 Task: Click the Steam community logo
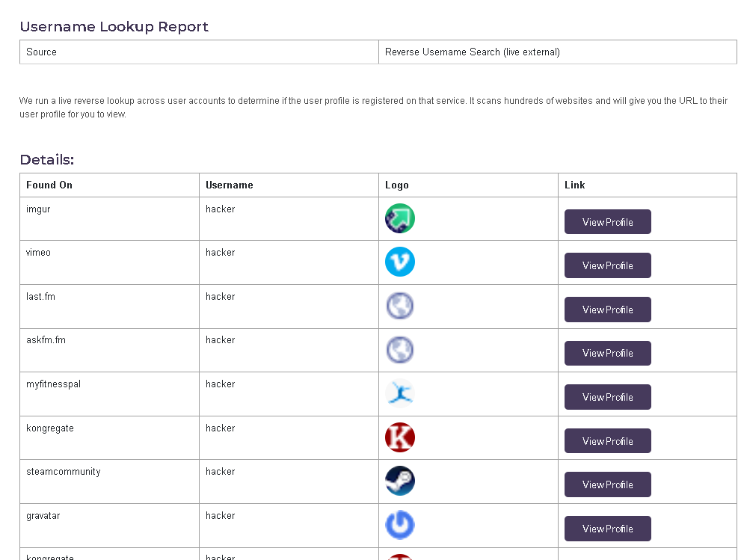(400, 481)
